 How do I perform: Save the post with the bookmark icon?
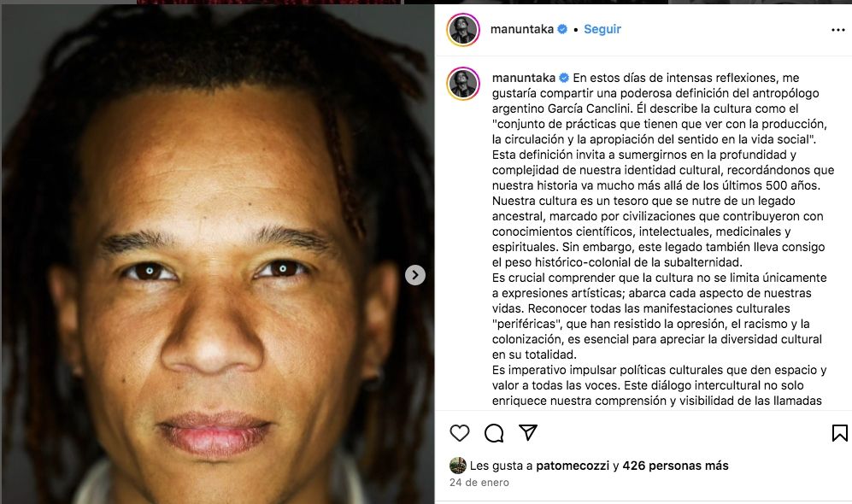839,433
